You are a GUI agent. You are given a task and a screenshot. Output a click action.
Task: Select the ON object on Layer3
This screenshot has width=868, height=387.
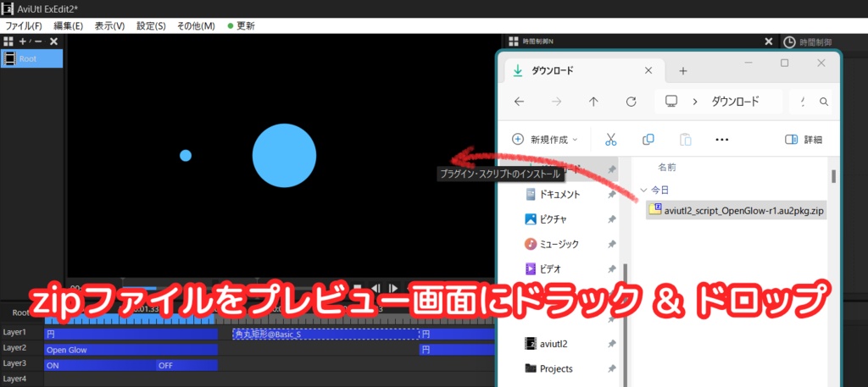tap(100, 365)
